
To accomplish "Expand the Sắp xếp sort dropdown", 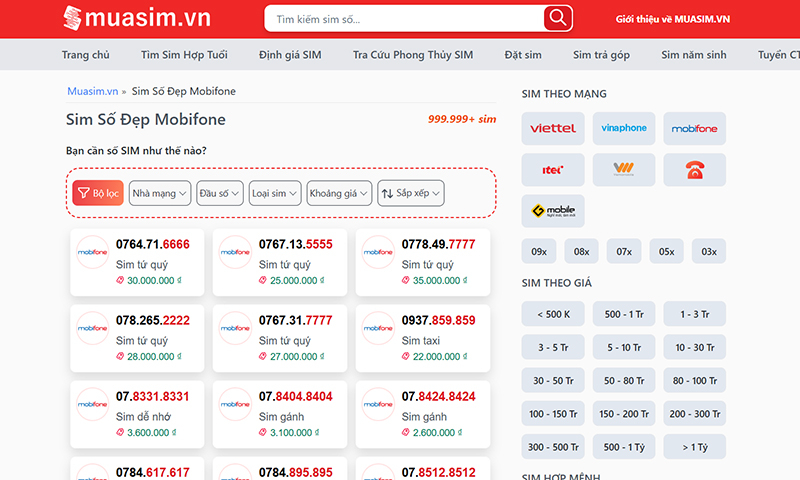I will click(411, 193).
